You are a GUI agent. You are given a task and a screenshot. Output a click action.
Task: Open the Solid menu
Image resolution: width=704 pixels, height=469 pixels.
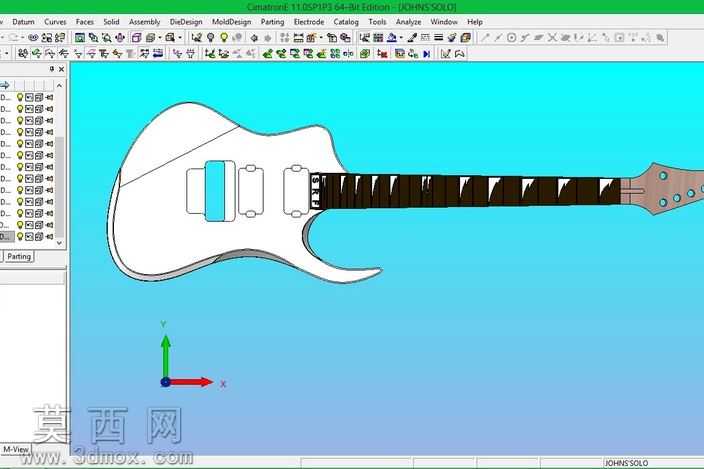tap(111, 22)
